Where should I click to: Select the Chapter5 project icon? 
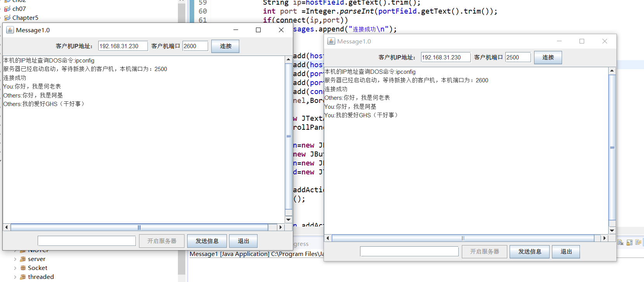coord(7,17)
